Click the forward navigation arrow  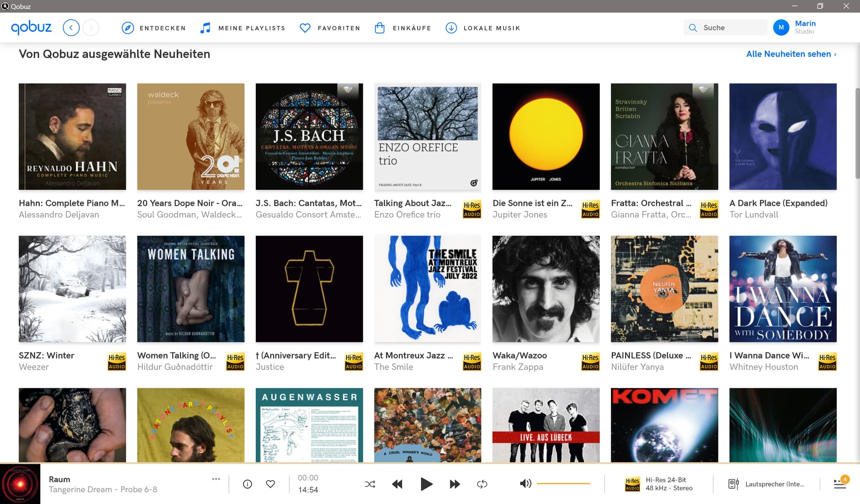(91, 28)
